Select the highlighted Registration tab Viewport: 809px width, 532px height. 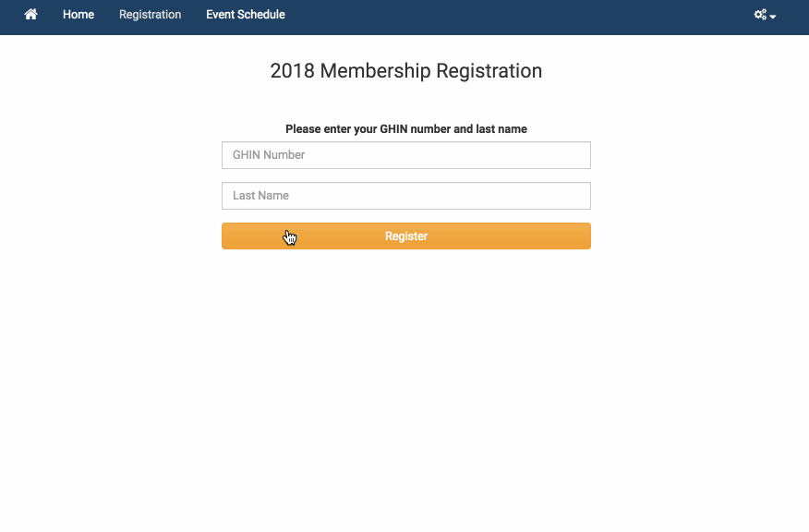151,15
